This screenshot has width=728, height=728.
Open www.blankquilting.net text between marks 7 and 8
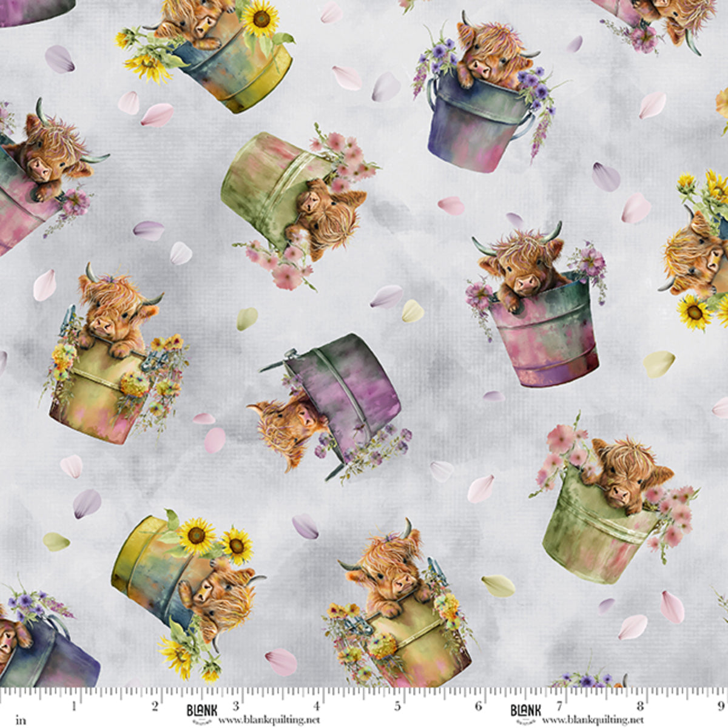coord(593,720)
